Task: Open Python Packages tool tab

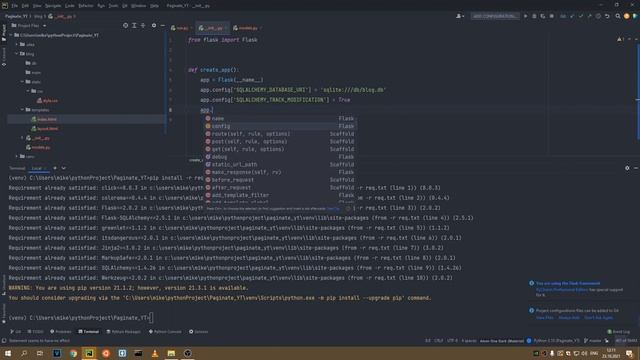Action: click(123, 331)
